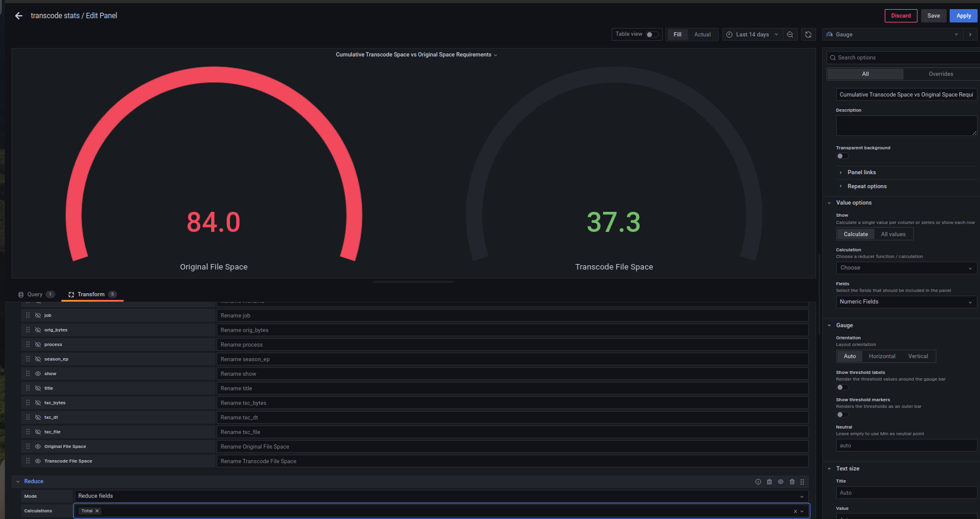Click the drag handle on the process row
The image size is (980, 519).
click(28, 345)
